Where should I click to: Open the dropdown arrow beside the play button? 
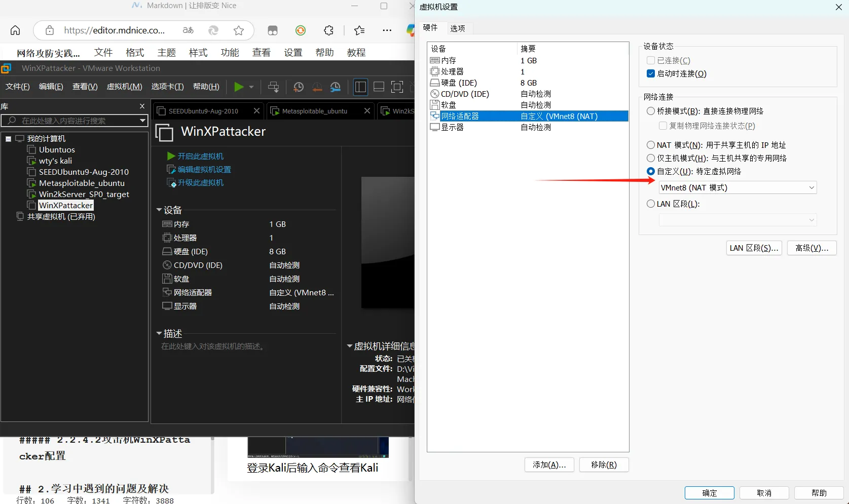point(251,87)
